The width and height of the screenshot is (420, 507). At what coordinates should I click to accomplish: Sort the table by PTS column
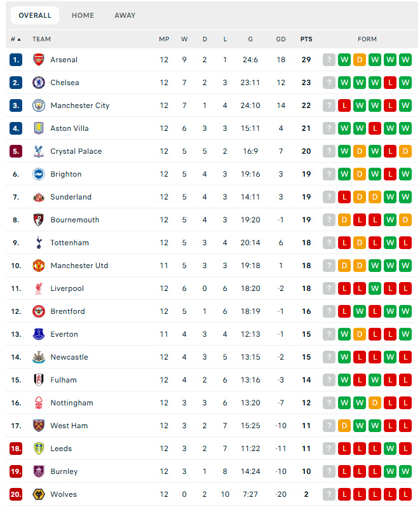(306, 39)
